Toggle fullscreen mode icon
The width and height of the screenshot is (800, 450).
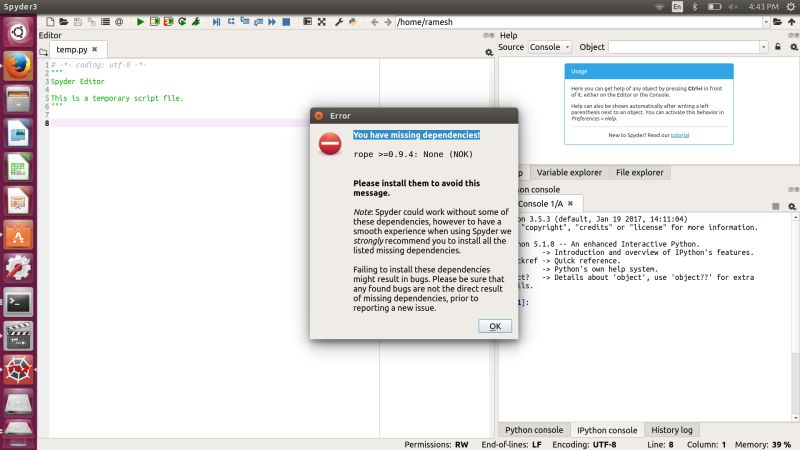coord(321,22)
